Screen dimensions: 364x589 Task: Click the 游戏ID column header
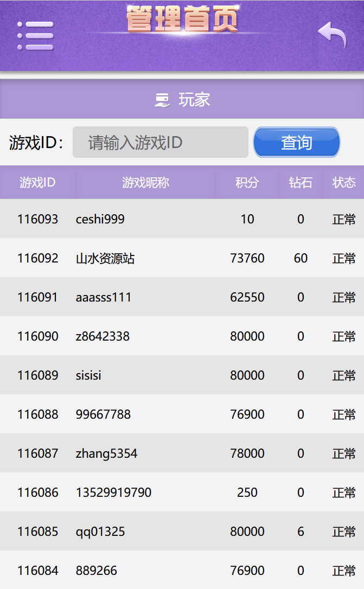pyautogui.click(x=37, y=183)
